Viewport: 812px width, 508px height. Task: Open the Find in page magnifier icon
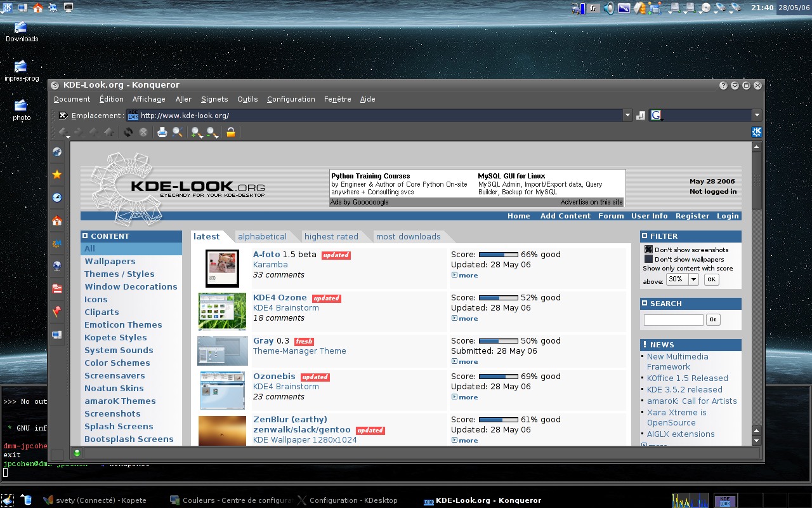click(x=178, y=132)
